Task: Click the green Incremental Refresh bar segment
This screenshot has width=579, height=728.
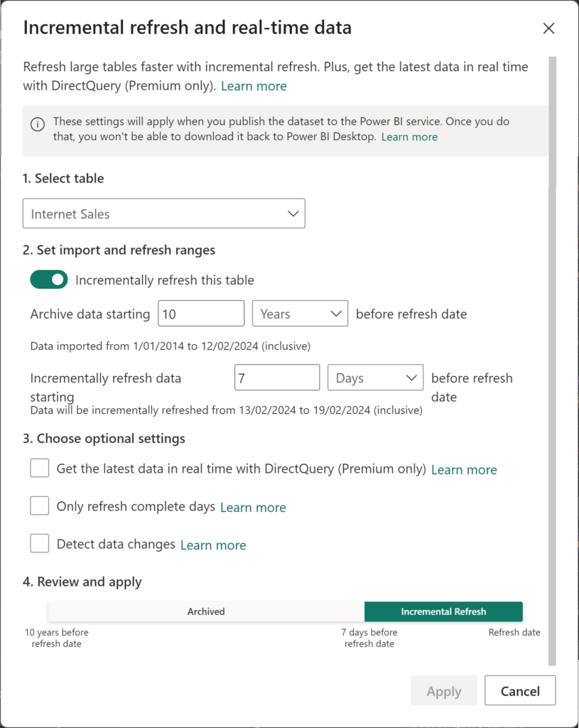Action: [443, 611]
